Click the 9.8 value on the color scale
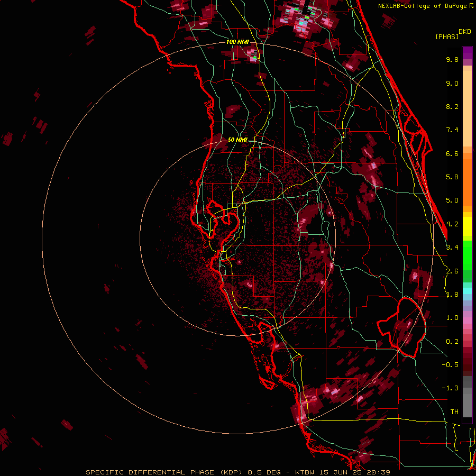Screen dimensions: 476x476 coord(452,59)
